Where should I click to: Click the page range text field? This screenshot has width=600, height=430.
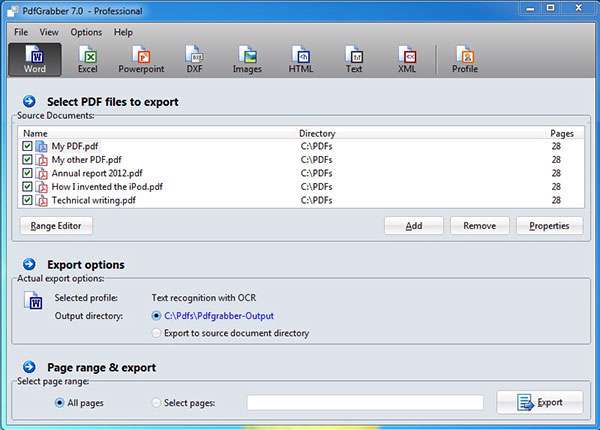[365, 402]
